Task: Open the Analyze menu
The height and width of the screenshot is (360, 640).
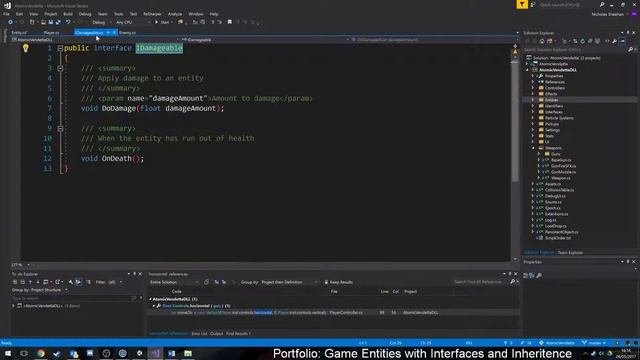Action: (x=175, y=14)
